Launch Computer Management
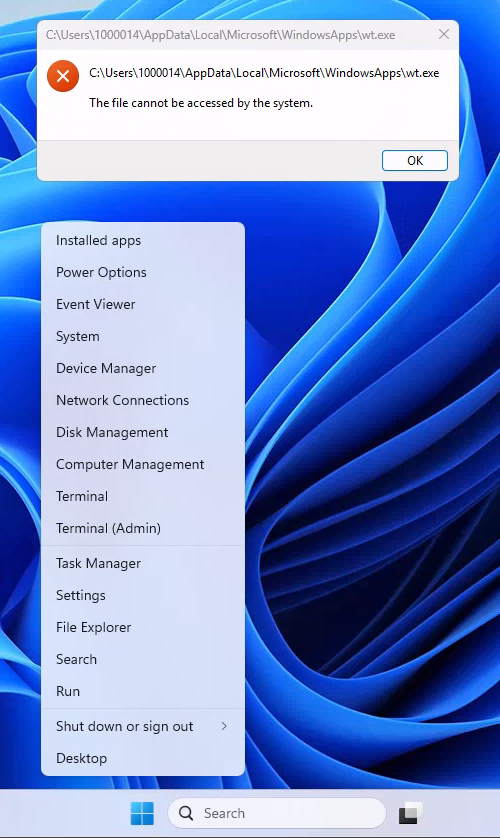This screenshot has width=500, height=838. coord(143,464)
